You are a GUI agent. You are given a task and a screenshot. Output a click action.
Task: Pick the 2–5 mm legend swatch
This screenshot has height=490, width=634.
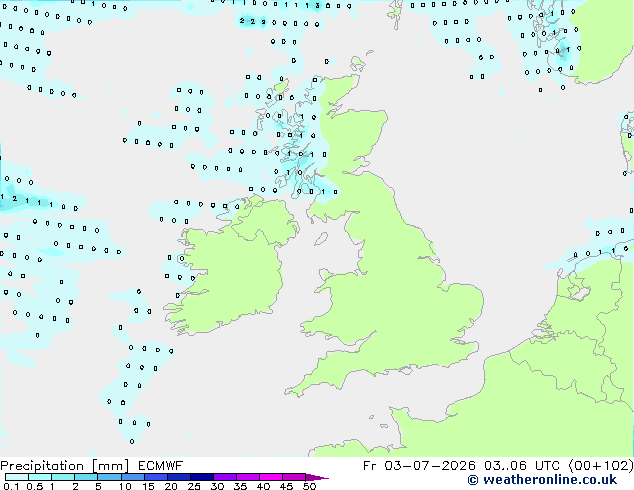(x=86, y=477)
